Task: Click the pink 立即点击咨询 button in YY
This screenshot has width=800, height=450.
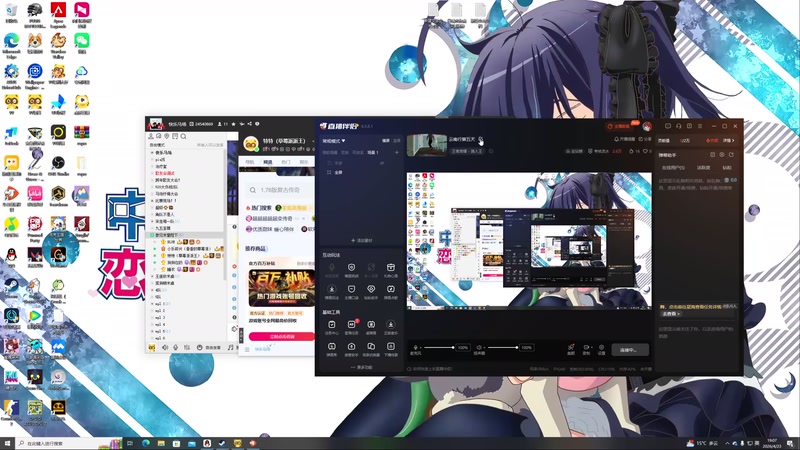Action: [x=282, y=337]
